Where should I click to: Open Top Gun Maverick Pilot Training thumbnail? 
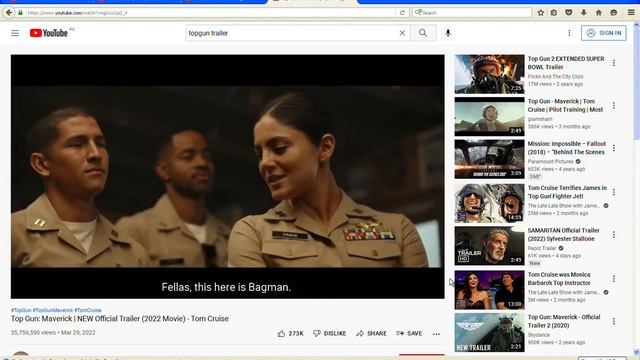tap(489, 116)
